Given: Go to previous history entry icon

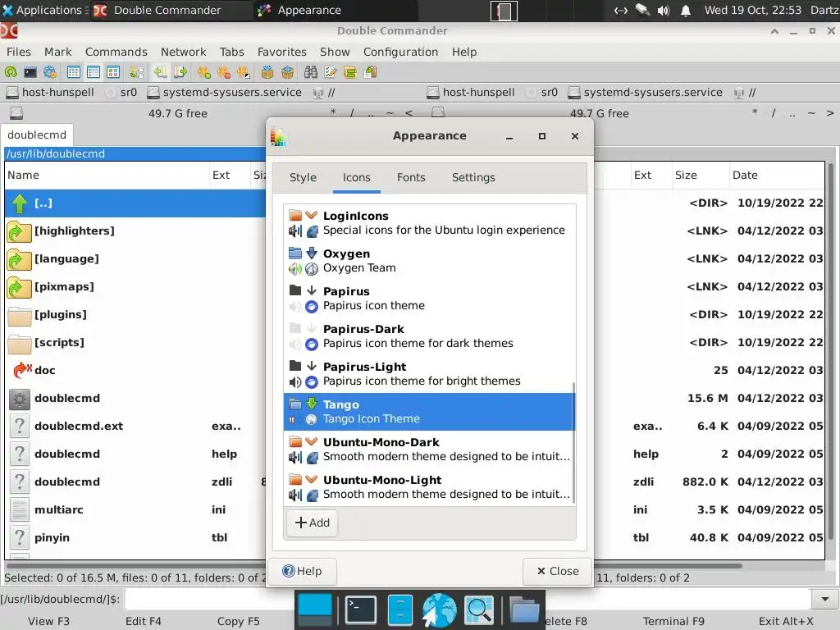Looking at the screenshot, I should (160, 72).
